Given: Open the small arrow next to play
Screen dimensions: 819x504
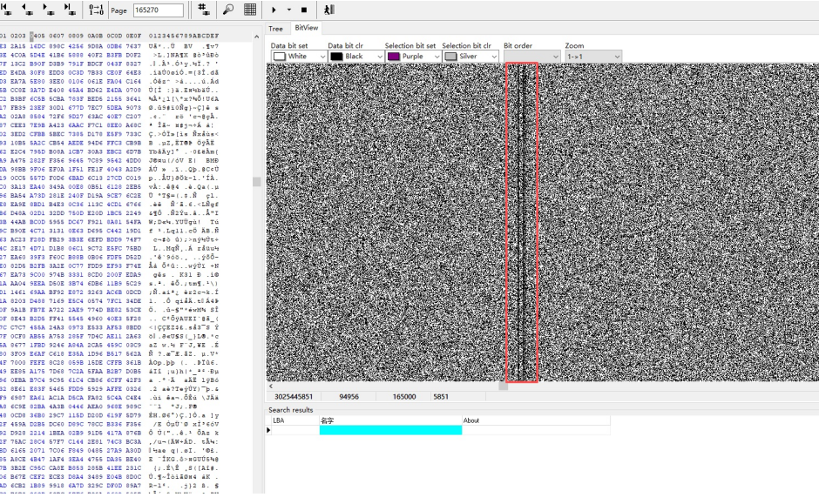Looking at the screenshot, I should tap(289, 10).
